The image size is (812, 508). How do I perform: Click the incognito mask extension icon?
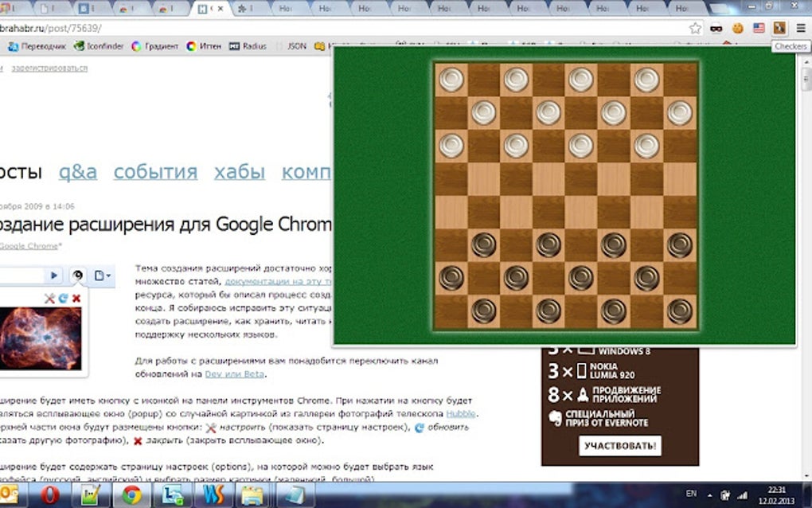pyautogui.click(x=715, y=28)
